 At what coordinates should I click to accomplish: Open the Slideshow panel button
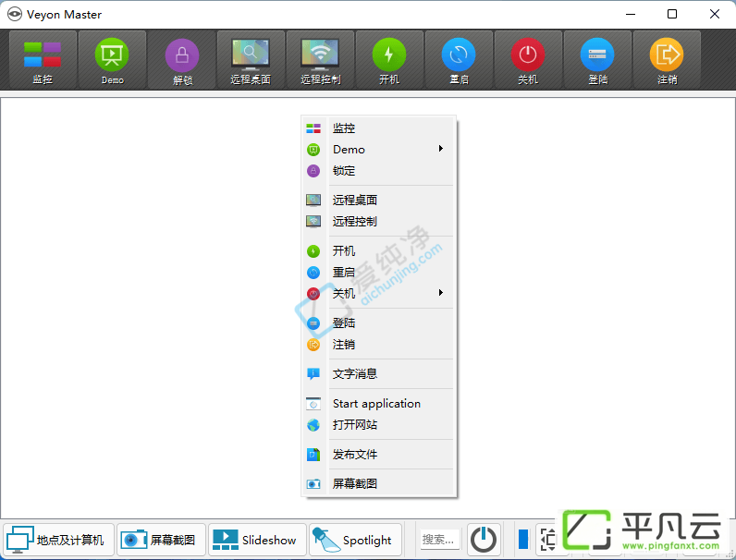[x=257, y=540]
